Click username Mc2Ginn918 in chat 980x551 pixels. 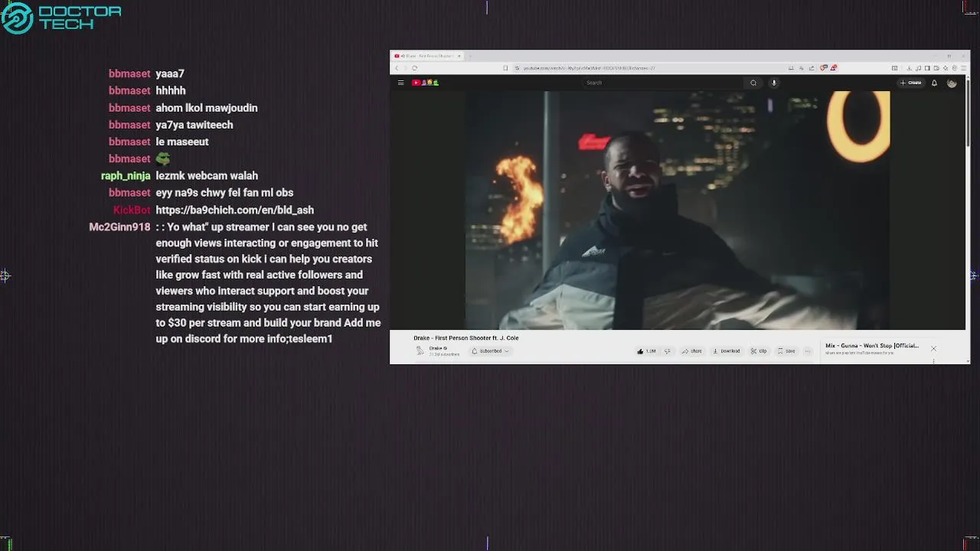click(119, 227)
